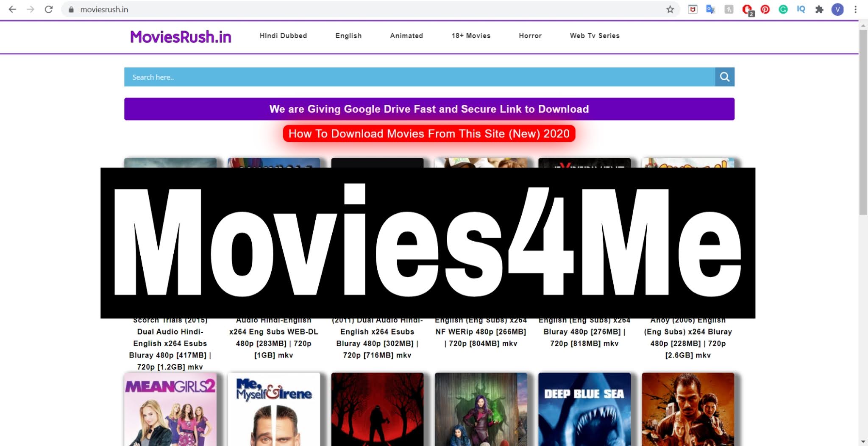The image size is (868, 446).
Task: Open the Me, Myself & Irene poster
Action: [x=274, y=409]
